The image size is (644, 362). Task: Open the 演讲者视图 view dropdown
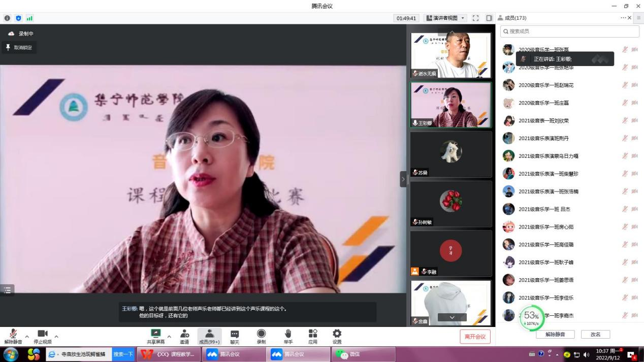point(445,18)
